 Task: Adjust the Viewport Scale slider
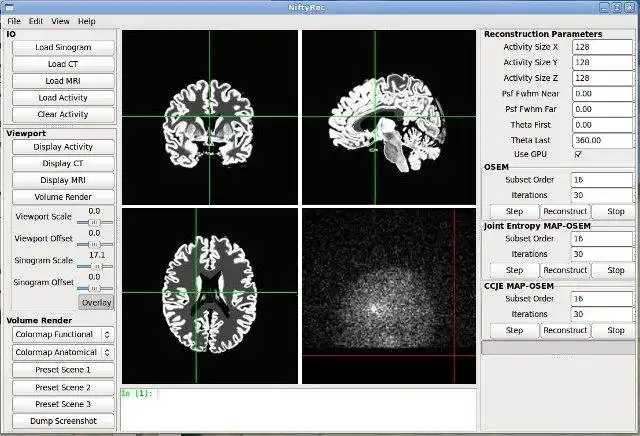95,222
